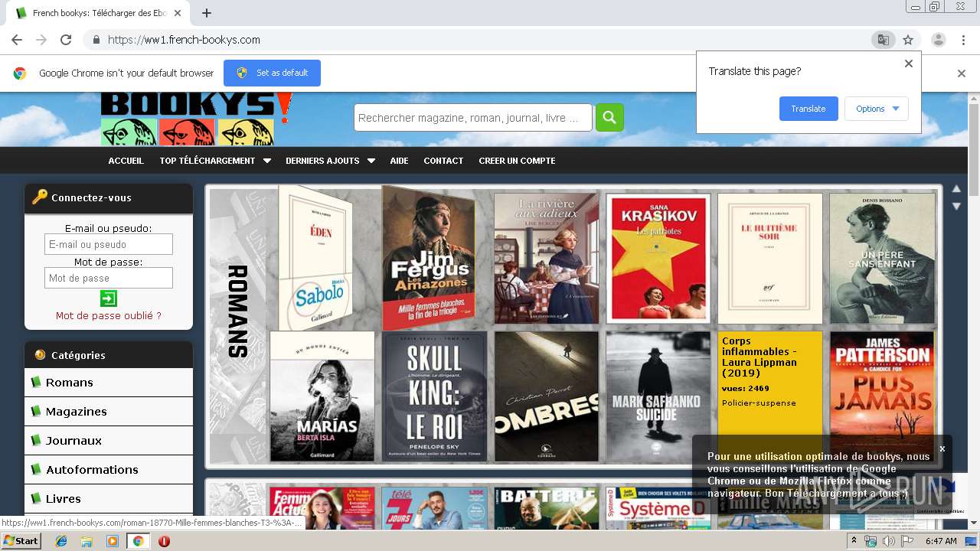The width and height of the screenshot is (980, 551).
Task: Click Mot de passe oublié link
Action: pos(109,315)
